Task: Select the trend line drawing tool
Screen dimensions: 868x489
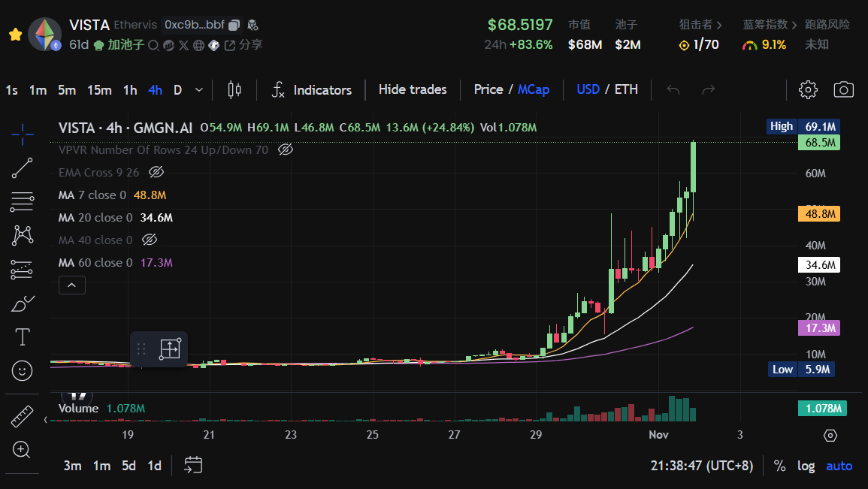Action: pyautogui.click(x=22, y=168)
